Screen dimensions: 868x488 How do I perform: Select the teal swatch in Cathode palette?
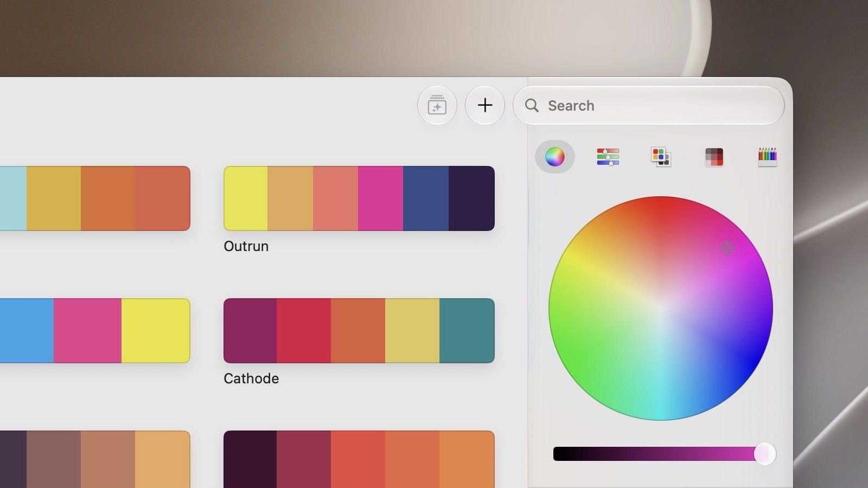point(467,331)
